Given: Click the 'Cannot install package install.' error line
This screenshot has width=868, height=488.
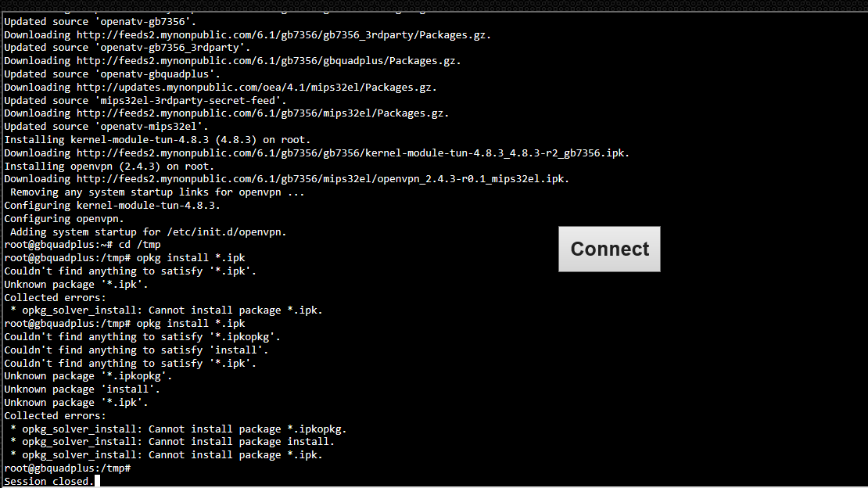Looking at the screenshot, I should [172, 442].
